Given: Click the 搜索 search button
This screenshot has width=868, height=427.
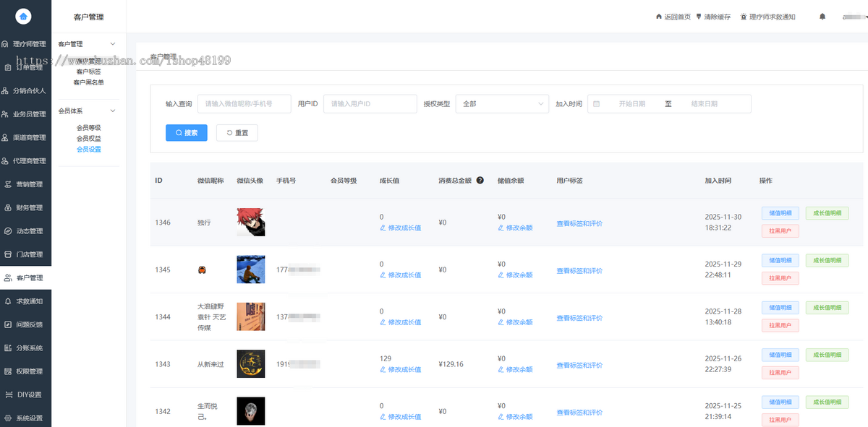Looking at the screenshot, I should coord(186,132).
